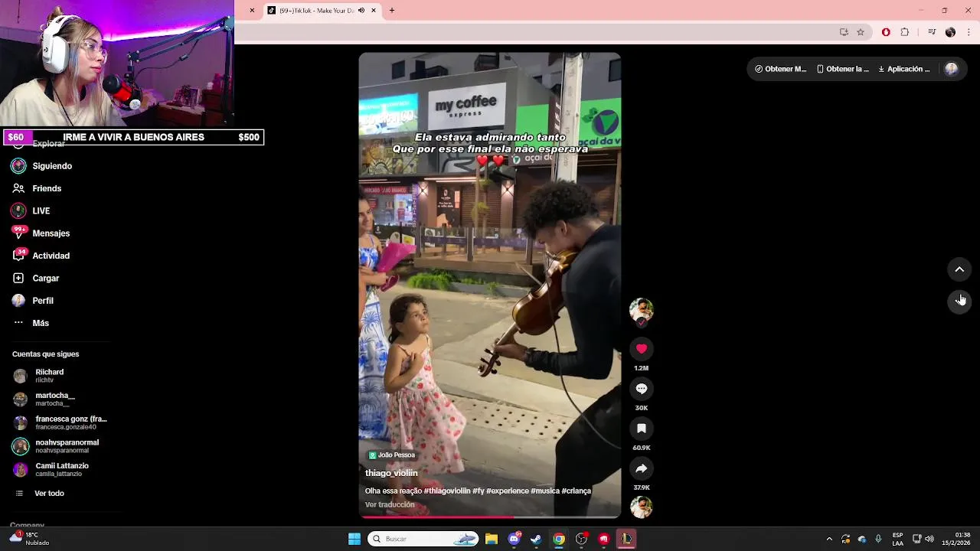Open noahvsparanormal's account

(56, 446)
